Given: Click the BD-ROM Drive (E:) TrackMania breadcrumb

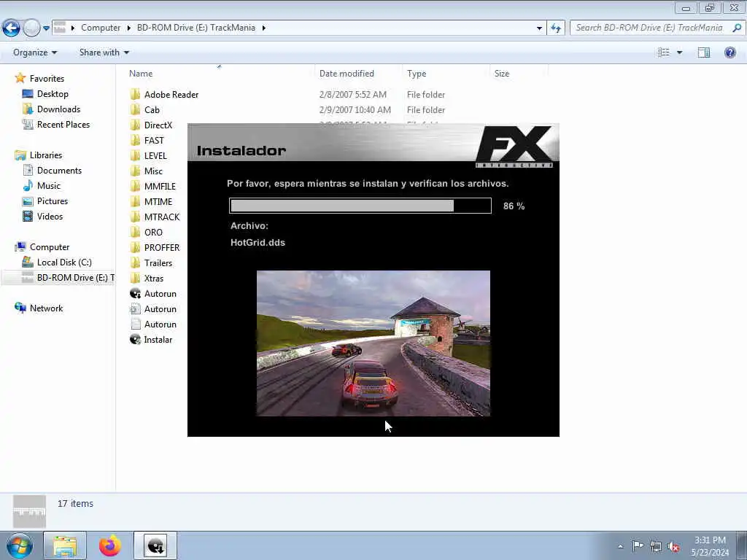Looking at the screenshot, I should (196, 28).
